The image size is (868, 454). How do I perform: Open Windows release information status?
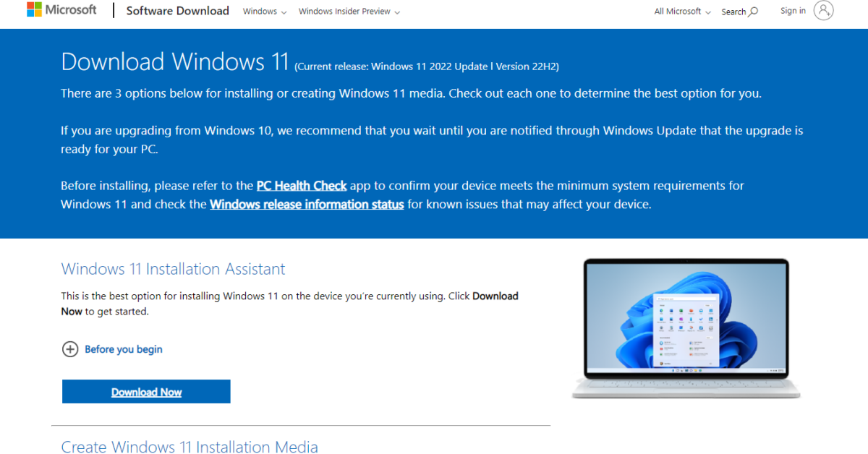[x=306, y=204]
